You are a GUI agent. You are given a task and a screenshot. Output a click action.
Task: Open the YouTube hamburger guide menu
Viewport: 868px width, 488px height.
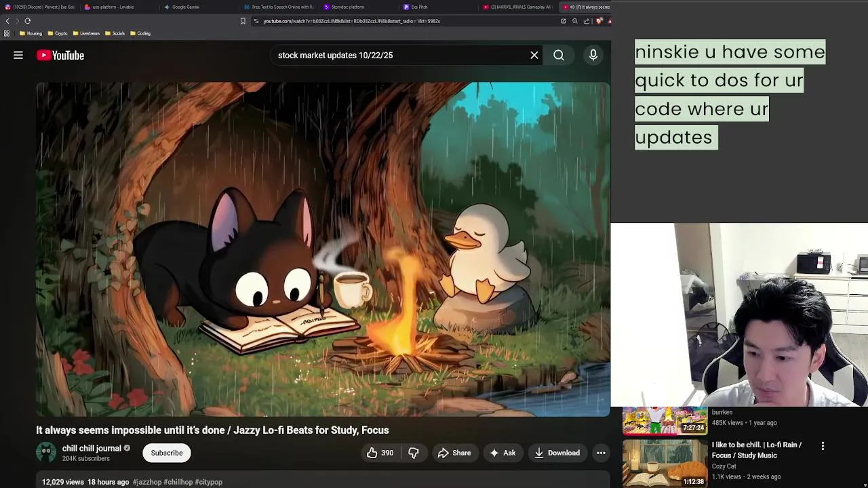[18, 56]
